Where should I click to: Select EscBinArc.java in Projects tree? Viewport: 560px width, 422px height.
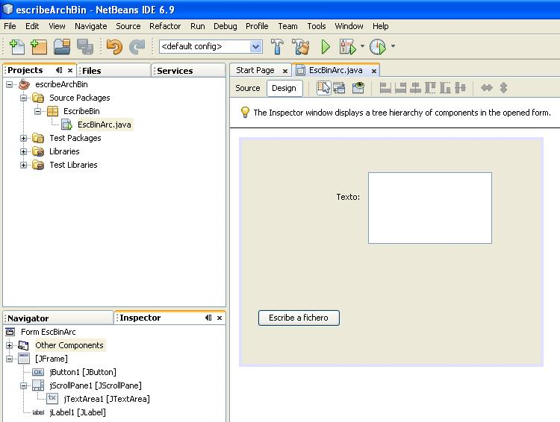click(x=104, y=125)
